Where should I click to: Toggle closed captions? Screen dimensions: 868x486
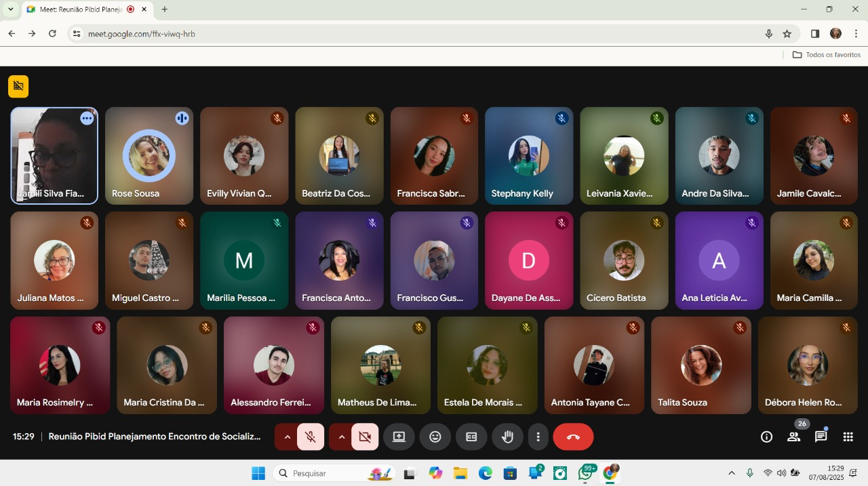click(x=471, y=437)
